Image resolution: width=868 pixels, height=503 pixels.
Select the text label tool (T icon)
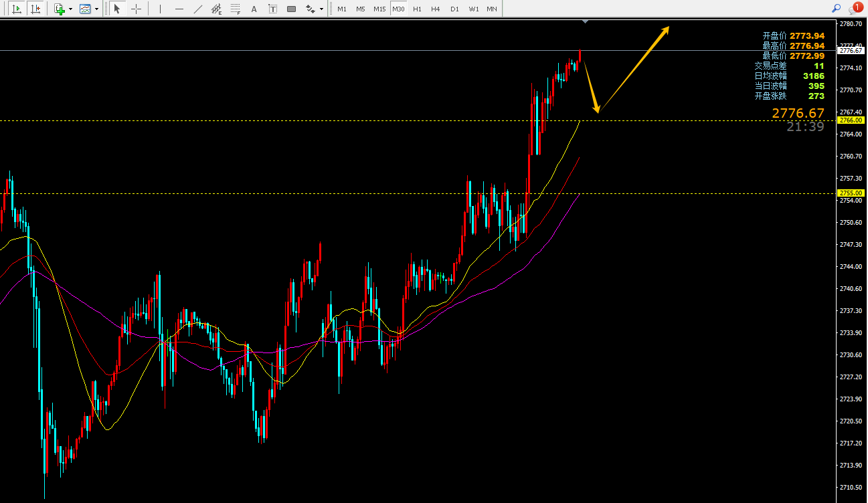click(272, 9)
